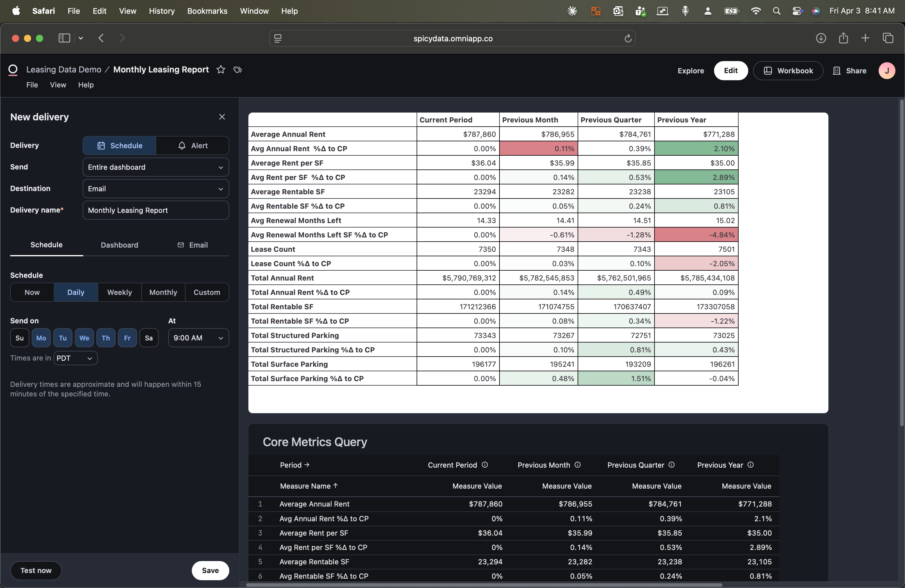Switch delivery type to Alert
This screenshot has width=905, height=588.
[x=193, y=145]
